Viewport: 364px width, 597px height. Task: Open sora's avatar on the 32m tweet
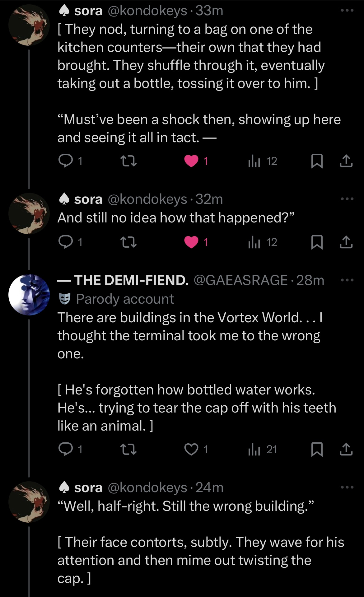point(29,213)
